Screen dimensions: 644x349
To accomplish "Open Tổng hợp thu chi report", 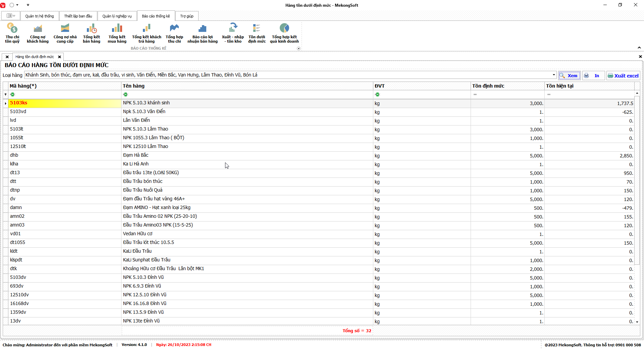I will tap(174, 33).
